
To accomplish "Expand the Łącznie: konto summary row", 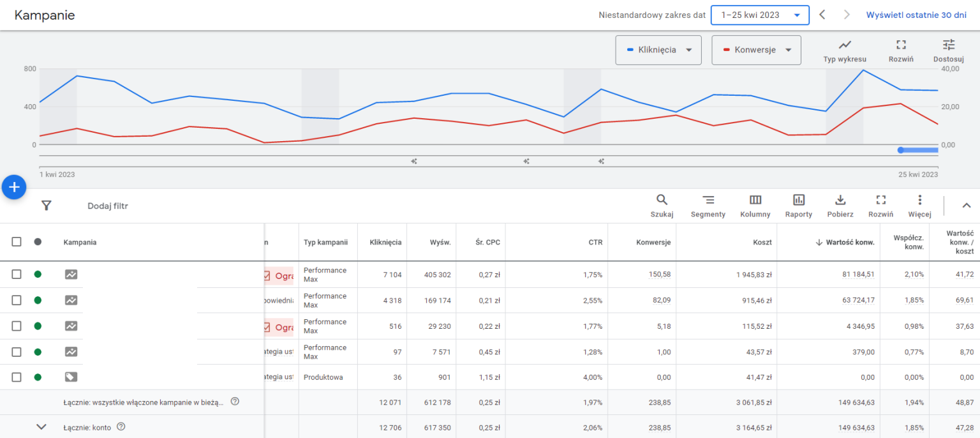I will [x=41, y=427].
